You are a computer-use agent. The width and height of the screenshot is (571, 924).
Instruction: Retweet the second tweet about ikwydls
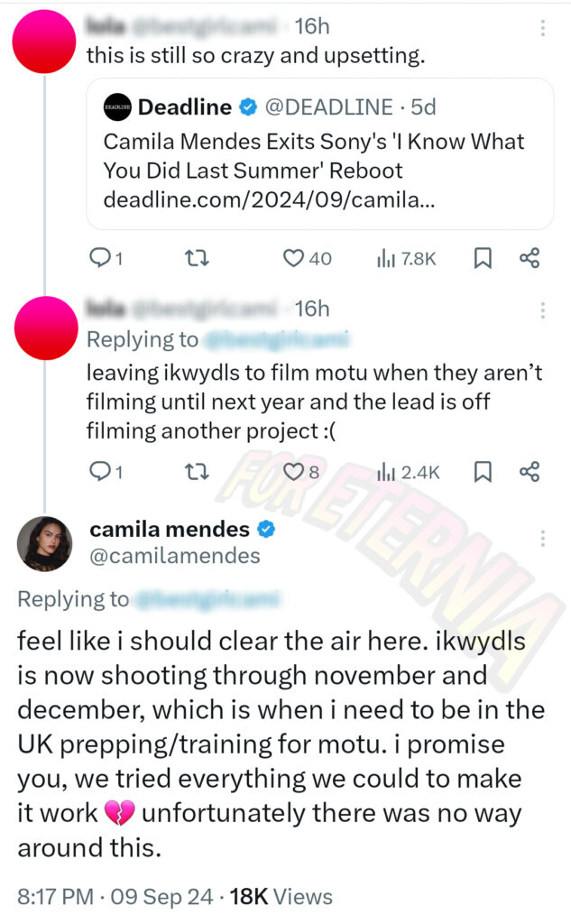coord(197,471)
